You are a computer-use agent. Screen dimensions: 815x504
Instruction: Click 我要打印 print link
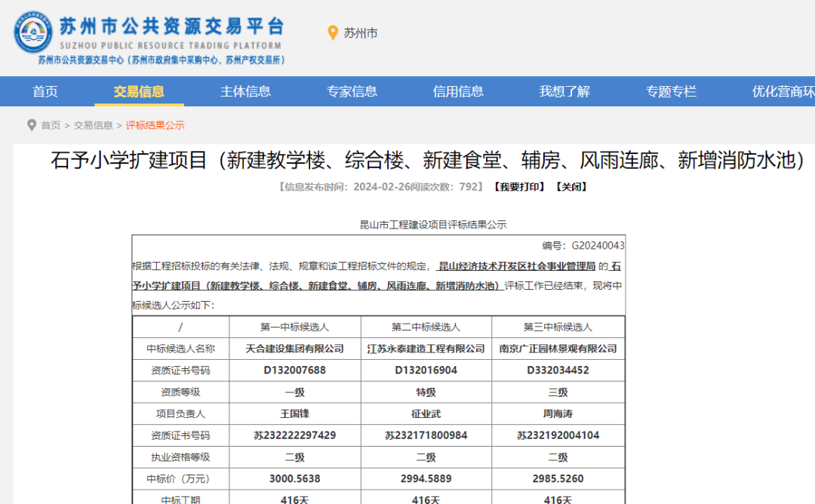pyautogui.click(x=519, y=187)
